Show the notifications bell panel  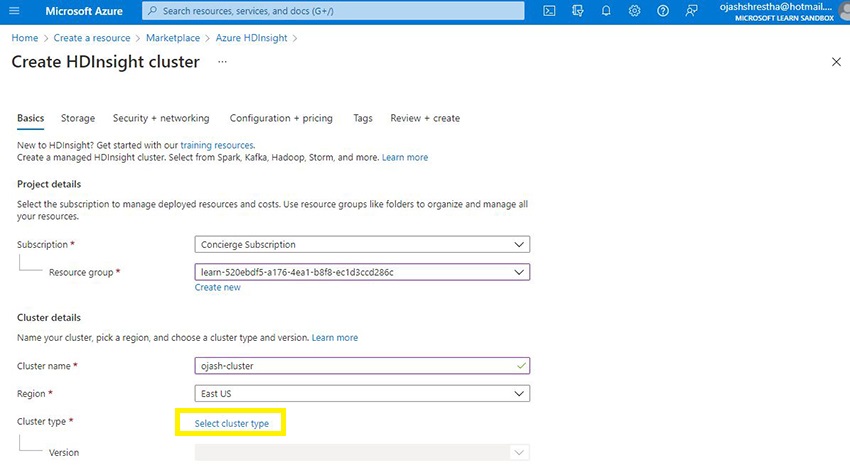[606, 11]
